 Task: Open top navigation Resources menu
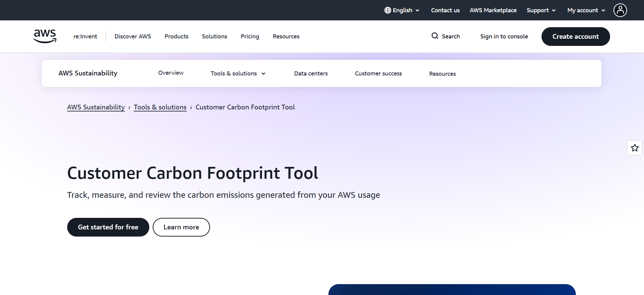(286, 36)
